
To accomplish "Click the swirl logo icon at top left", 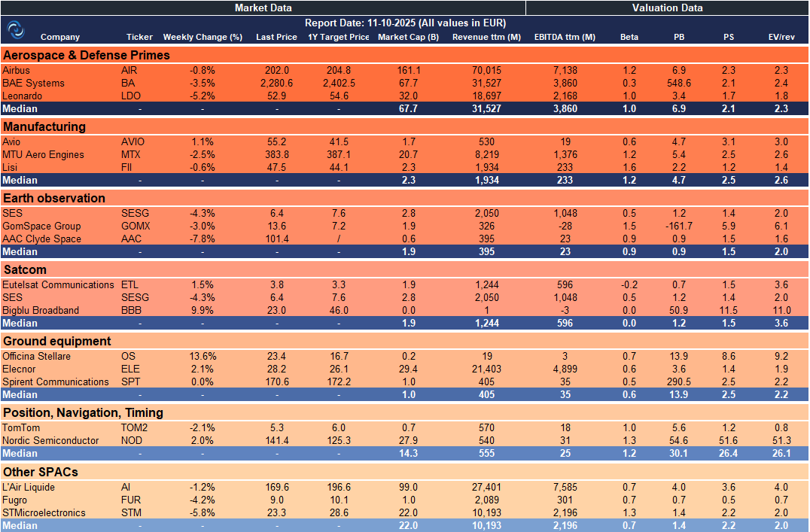I will 16,30.
